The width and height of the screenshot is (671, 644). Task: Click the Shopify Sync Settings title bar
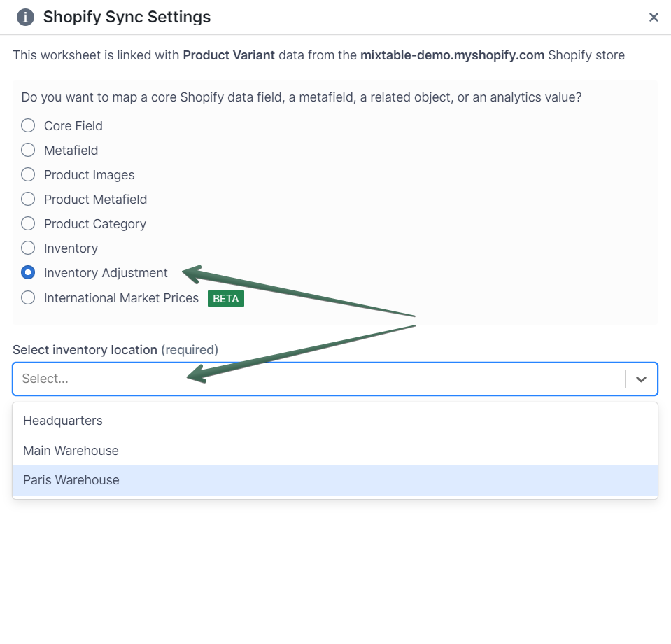(127, 17)
